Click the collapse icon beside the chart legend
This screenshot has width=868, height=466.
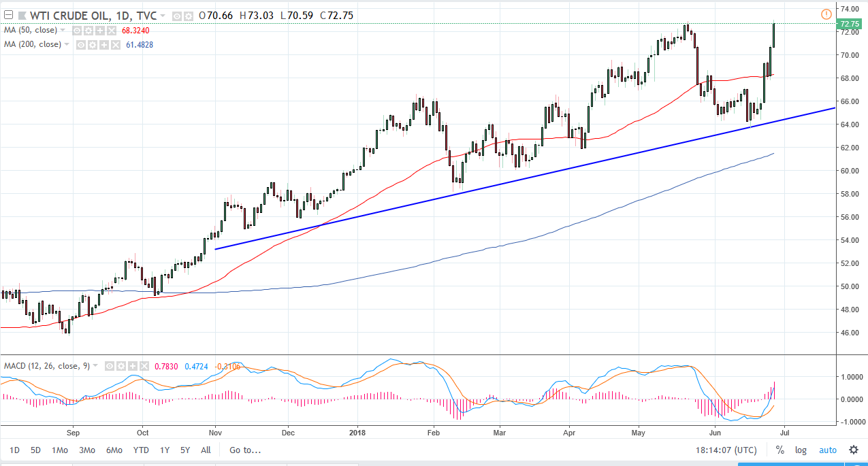point(7,14)
